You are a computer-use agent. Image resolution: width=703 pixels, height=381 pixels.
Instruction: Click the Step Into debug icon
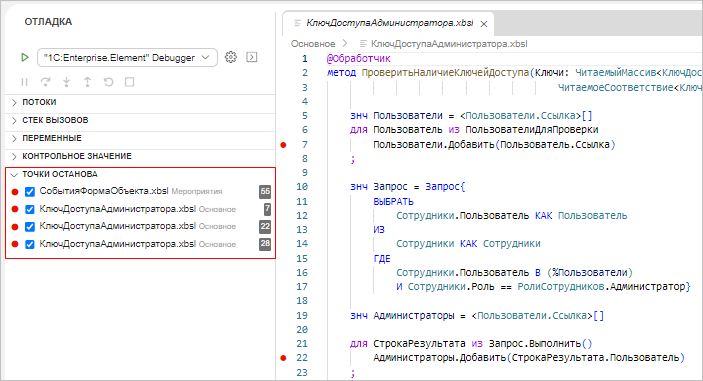66,82
